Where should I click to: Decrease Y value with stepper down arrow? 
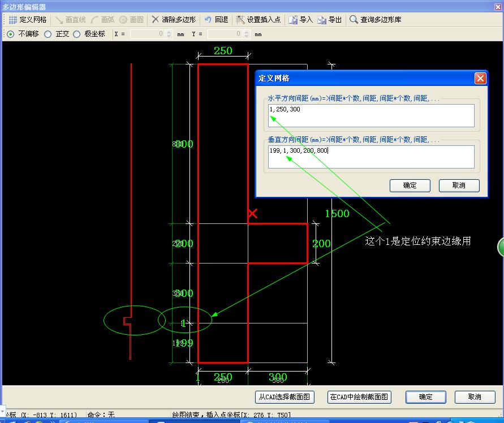pyautogui.click(x=247, y=36)
